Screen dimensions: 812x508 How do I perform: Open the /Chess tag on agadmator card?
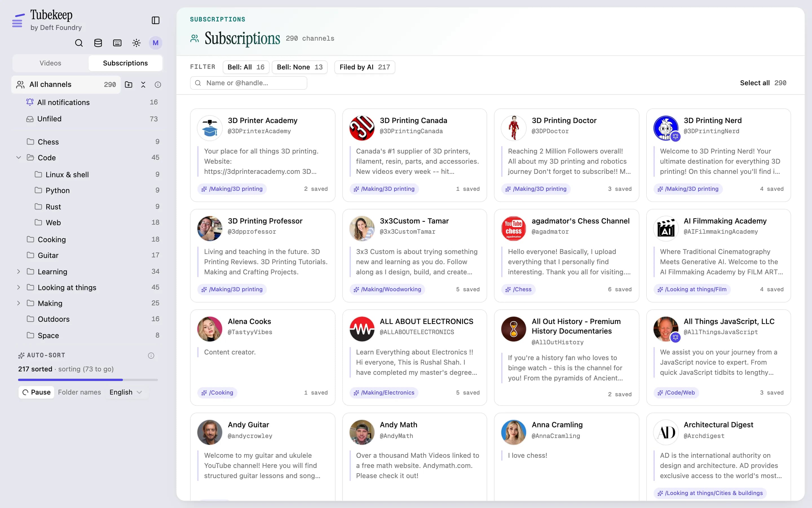[x=518, y=289]
